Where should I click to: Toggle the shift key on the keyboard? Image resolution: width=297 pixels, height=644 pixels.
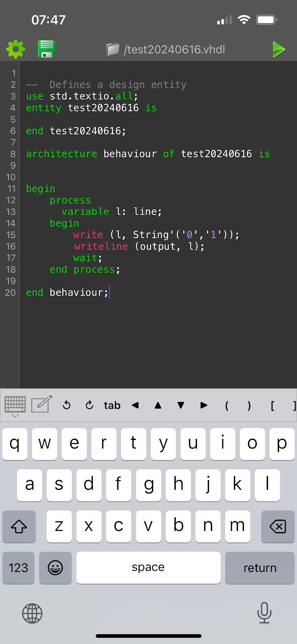click(19, 526)
